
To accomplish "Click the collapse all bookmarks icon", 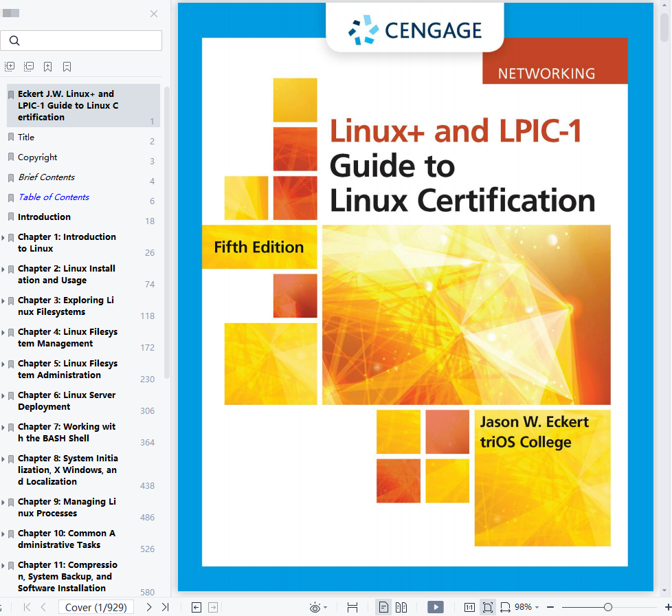I will pos(29,67).
